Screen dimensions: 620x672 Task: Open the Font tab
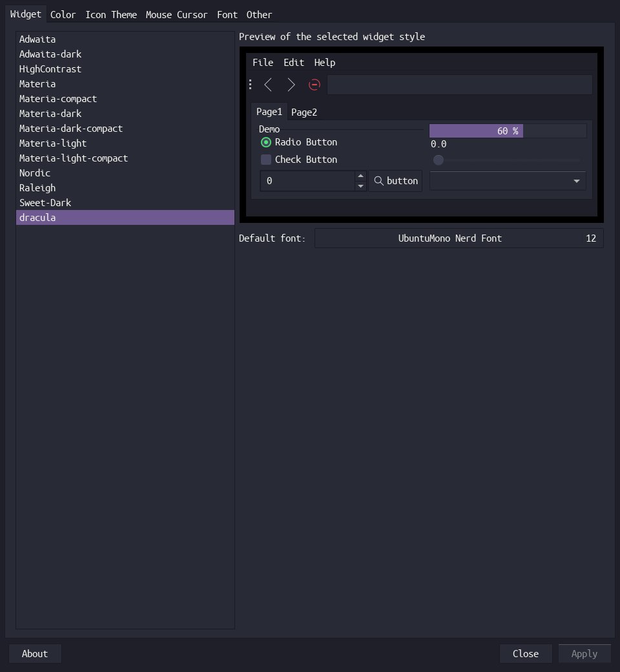(x=227, y=15)
